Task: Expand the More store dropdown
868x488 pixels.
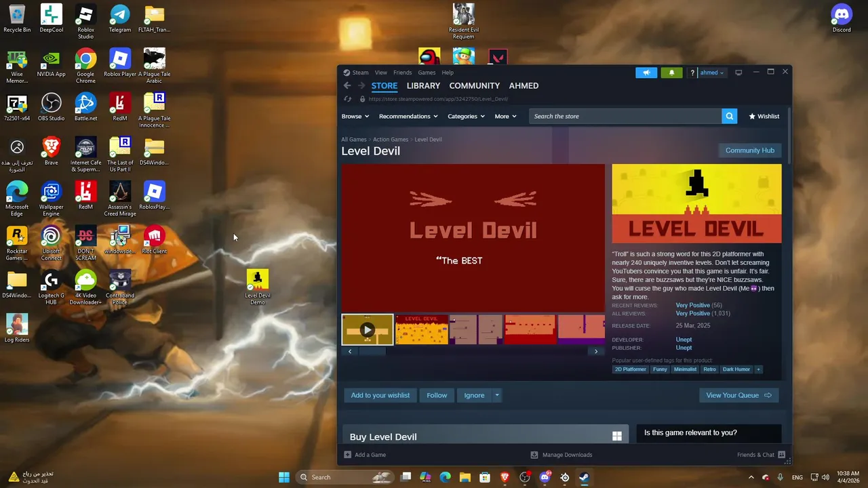Action: tap(505, 117)
